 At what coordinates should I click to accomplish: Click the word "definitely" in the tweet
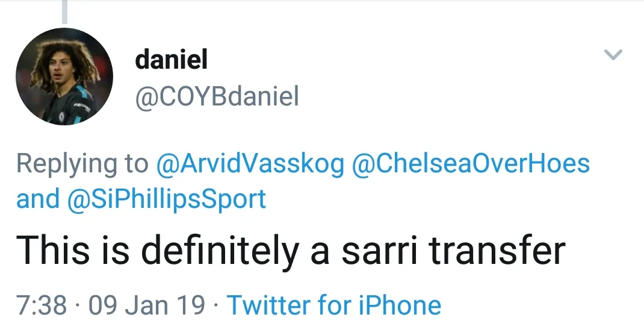[x=217, y=249]
